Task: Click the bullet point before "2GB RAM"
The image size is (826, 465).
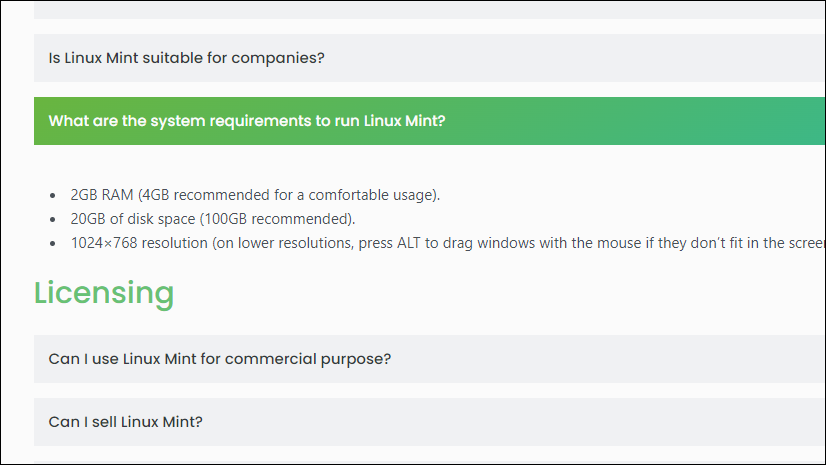Action: tap(52, 195)
